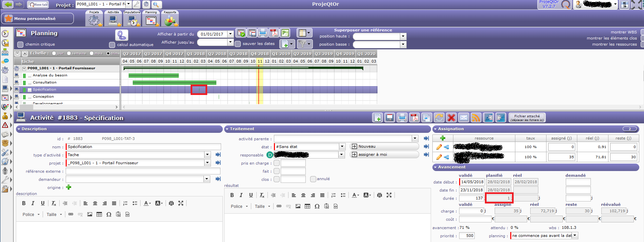Open the Rapports tab
The height and width of the screenshot is (242, 644).
pos(170,19)
